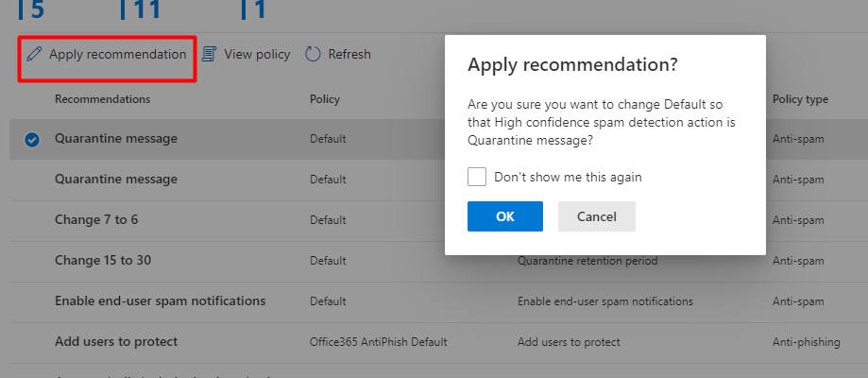Sort by the Recommendations column header
The width and height of the screenshot is (868, 378).
pyautogui.click(x=102, y=99)
